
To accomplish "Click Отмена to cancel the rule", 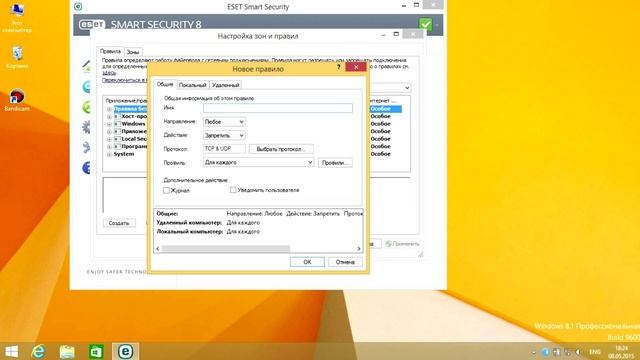I will point(345,262).
